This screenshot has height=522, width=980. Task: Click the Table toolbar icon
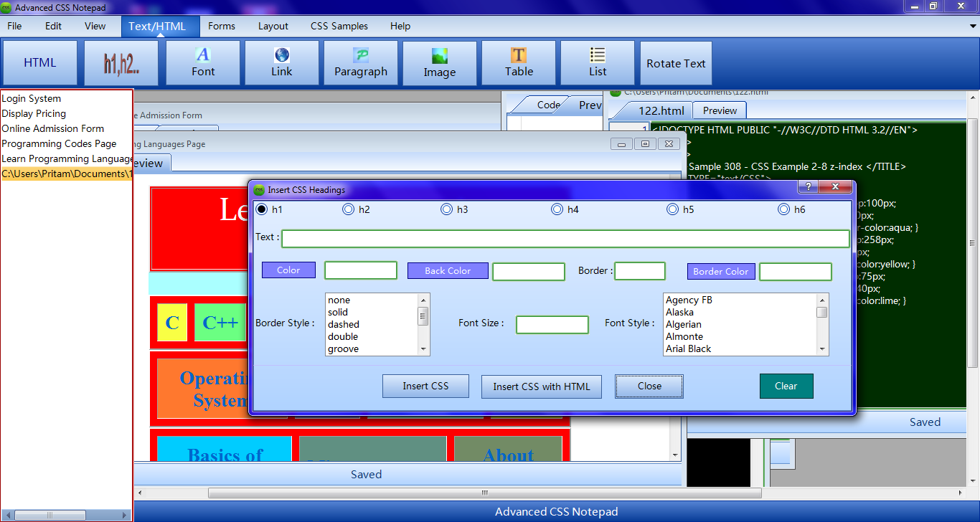pyautogui.click(x=518, y=62)
